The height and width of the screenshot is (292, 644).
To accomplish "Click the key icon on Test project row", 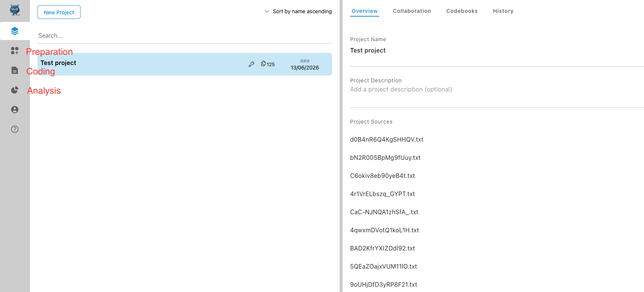I will (251, 64).
